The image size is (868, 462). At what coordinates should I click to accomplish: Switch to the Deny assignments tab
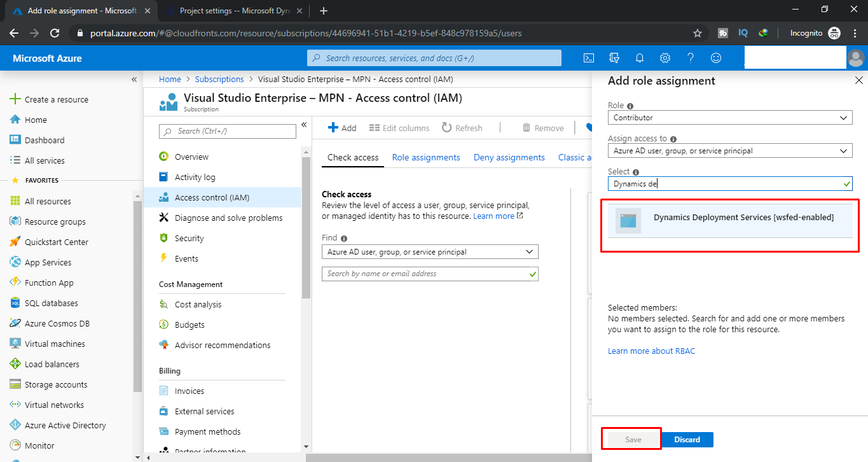pyautogui.click(x=509, y=157)
